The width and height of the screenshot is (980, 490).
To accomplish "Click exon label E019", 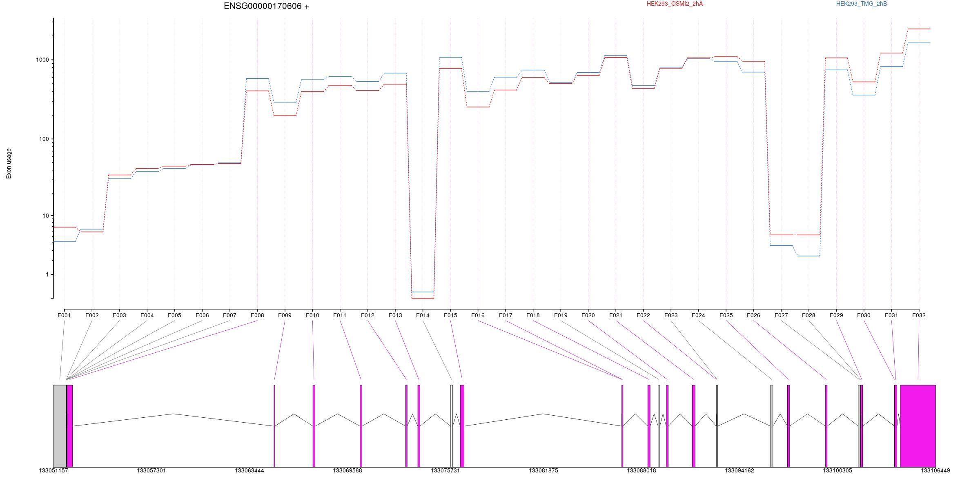I will point(561,315).
